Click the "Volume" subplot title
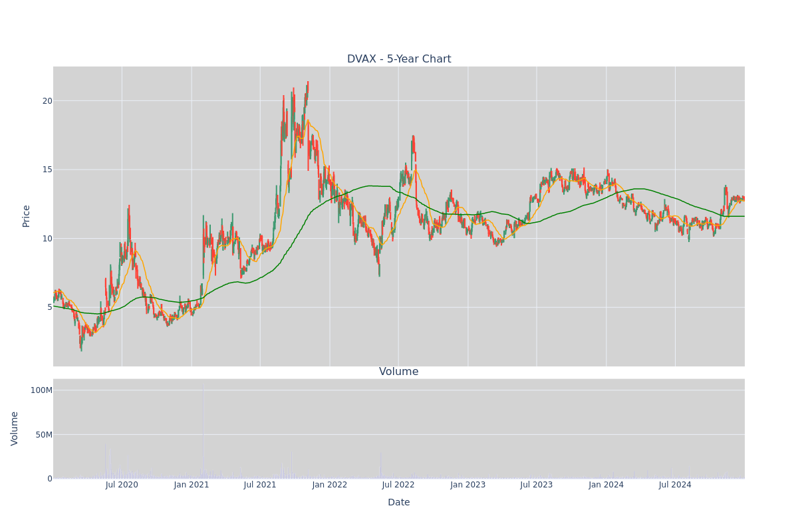This screenshot has height=532, width=798. 399,372
